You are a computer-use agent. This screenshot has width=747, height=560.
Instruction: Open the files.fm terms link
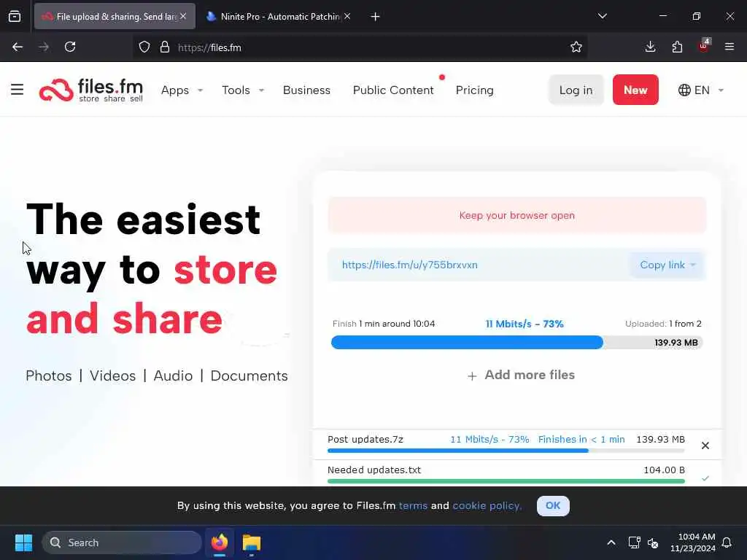413,506
